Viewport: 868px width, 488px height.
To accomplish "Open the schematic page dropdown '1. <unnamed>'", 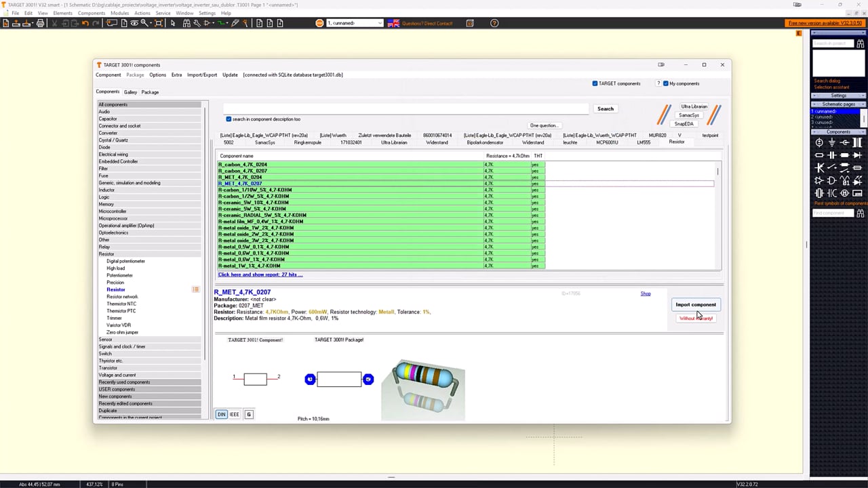I will coord(355,23).
